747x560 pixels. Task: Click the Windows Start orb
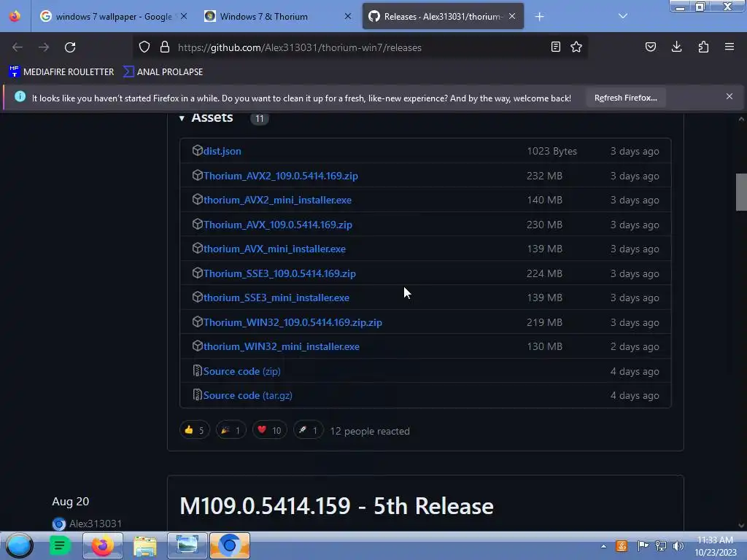[19, 545]
